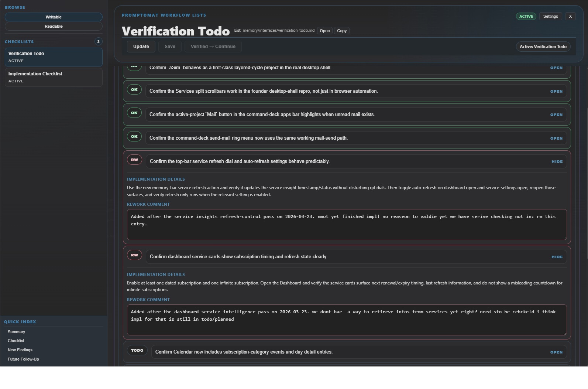Click the Verification Todo page title

176,31
